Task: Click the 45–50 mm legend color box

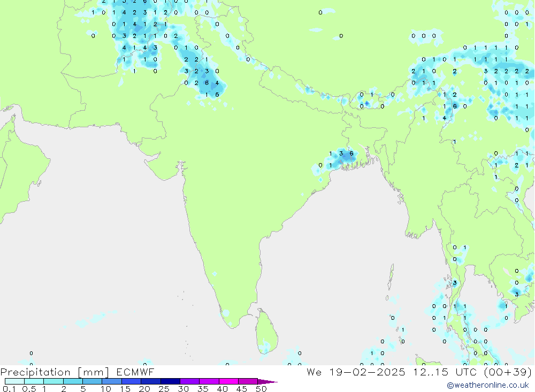Action: 248,381
